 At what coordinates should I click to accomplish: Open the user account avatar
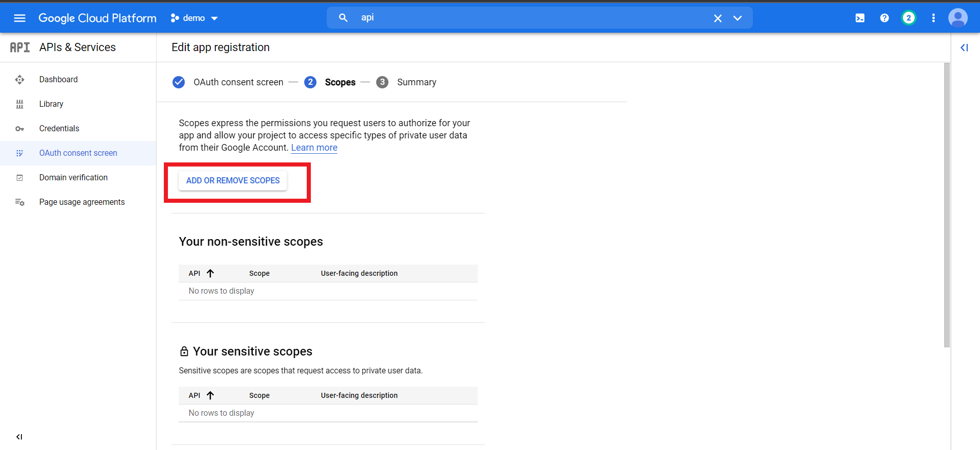tap(958, 18)
